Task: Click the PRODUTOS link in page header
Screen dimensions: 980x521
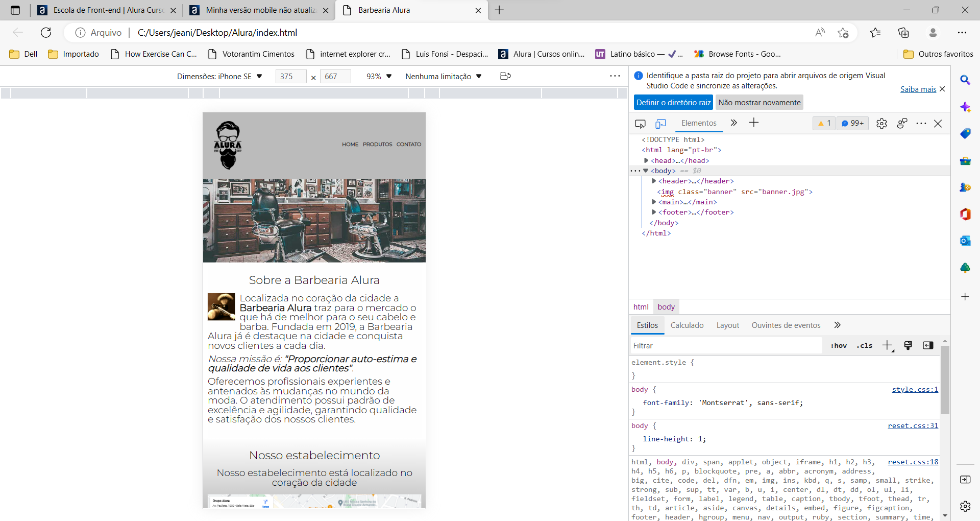Action: 377,145
